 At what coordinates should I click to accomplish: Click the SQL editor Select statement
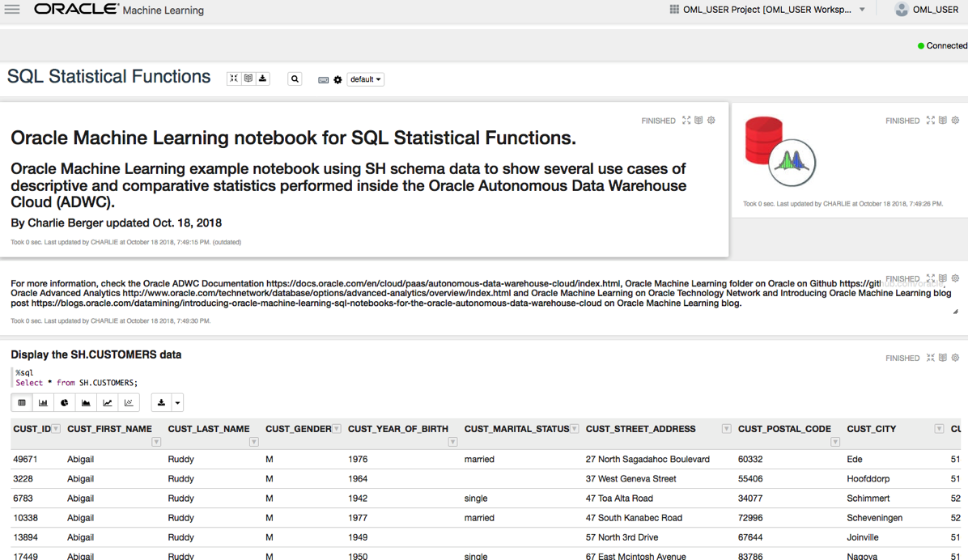click(x=77, y=383)
